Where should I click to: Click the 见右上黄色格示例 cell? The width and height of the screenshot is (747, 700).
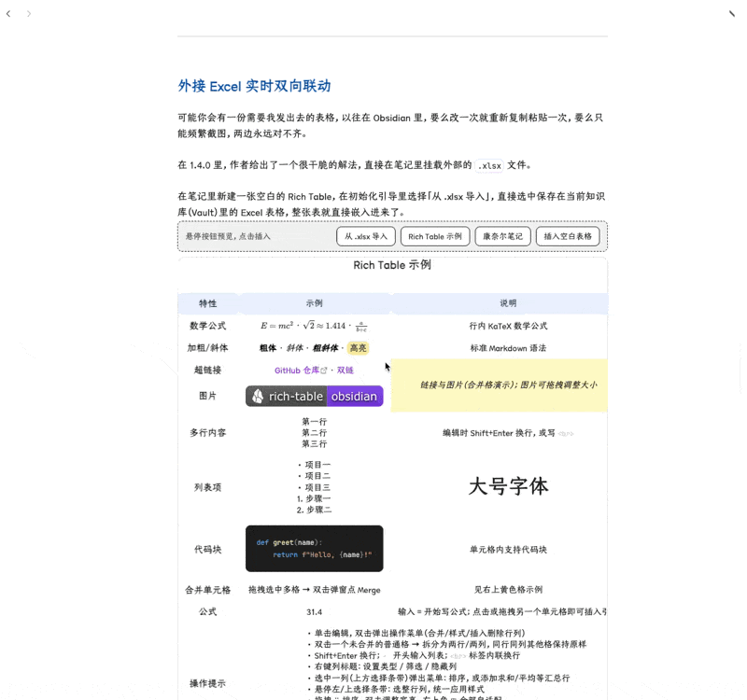(508, 590)
